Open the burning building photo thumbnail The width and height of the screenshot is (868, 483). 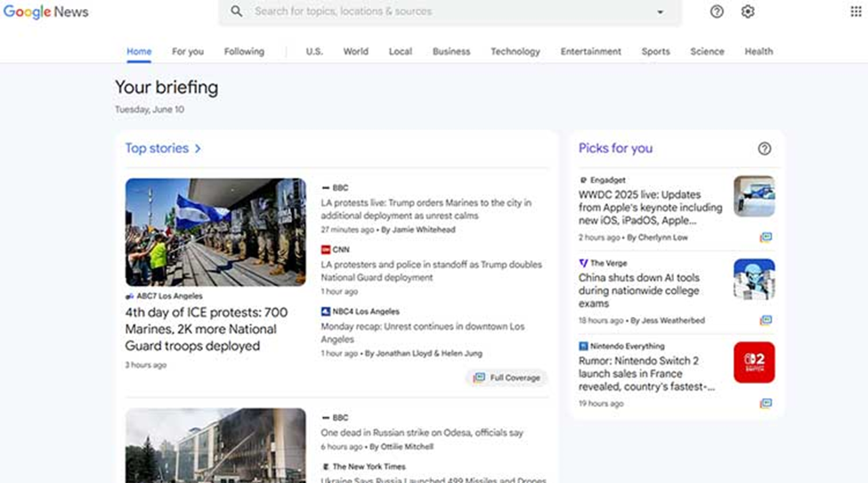pos(215,446)
